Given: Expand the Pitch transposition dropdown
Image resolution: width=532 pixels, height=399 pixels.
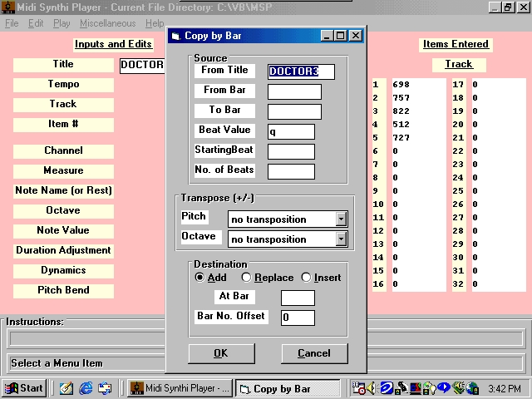Looking at the screenshot, I should point(341,219).
